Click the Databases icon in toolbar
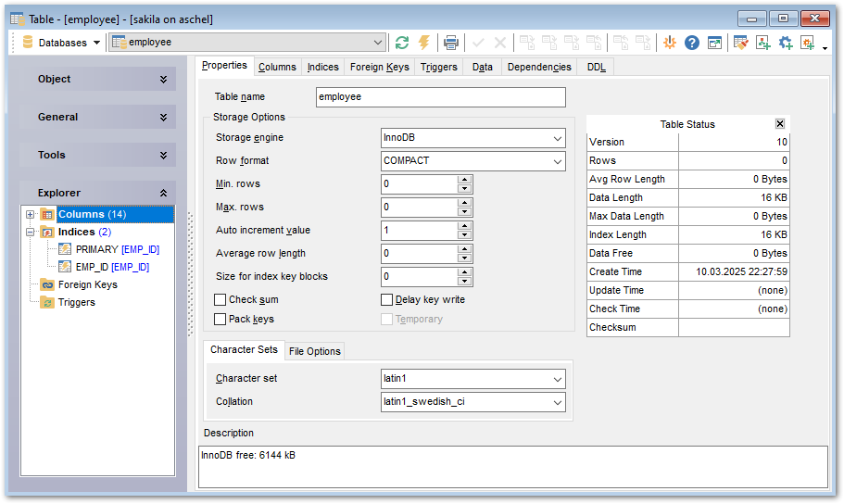This screenshot has height=504, width=844. pos(28,43)
